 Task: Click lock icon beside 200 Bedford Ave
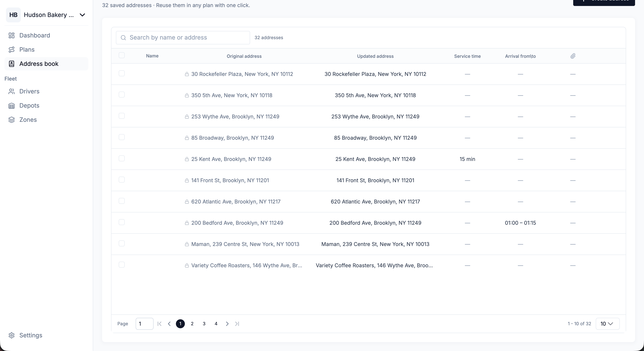pyautogui.click(x=187, y=223)
